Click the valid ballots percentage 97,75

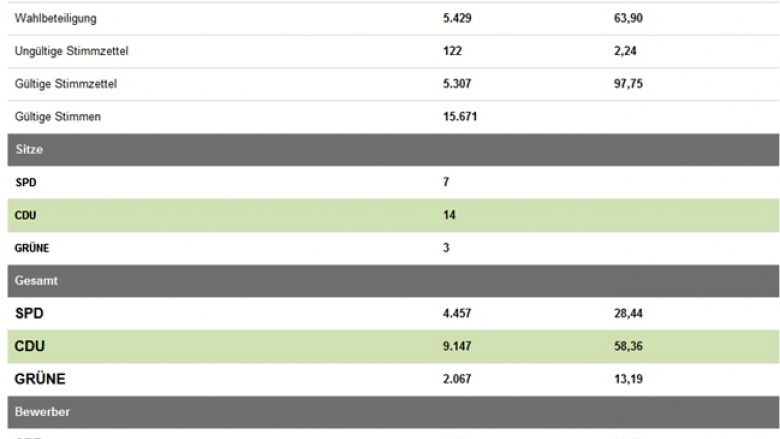coord(628,84)
